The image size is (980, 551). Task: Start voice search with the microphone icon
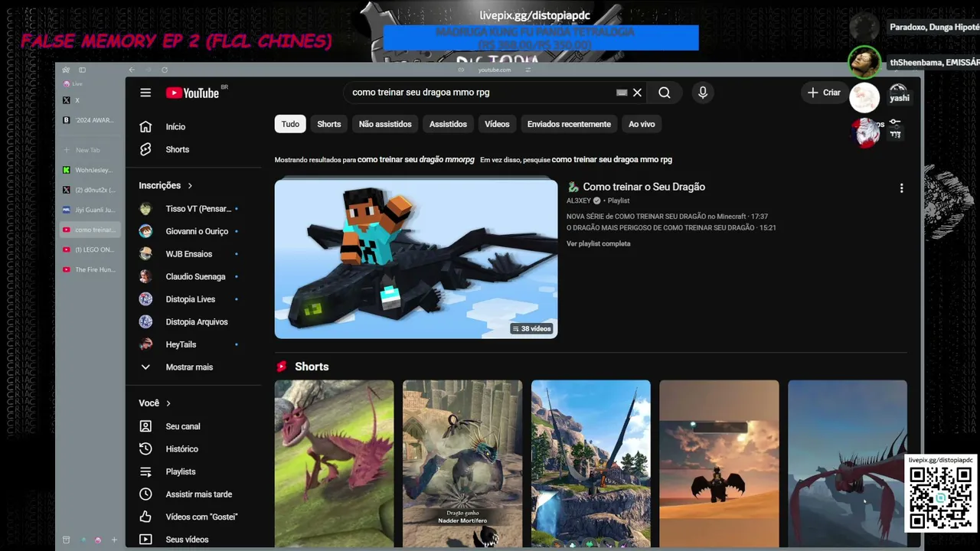[x=703, y=93]
